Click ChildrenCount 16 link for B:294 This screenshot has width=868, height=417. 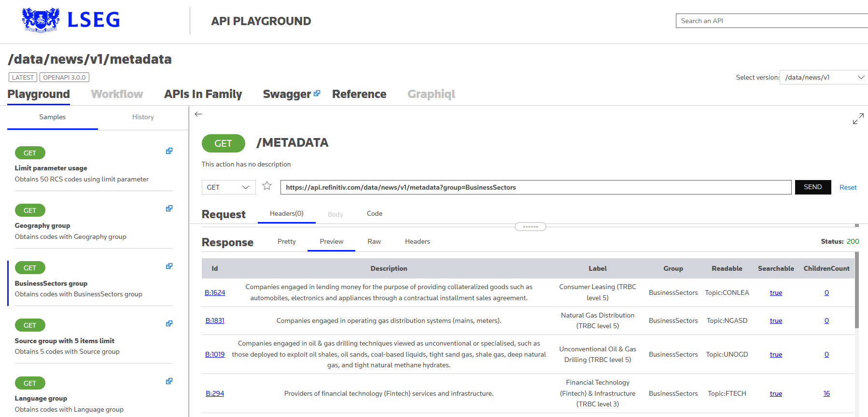(x=826, y=393)
